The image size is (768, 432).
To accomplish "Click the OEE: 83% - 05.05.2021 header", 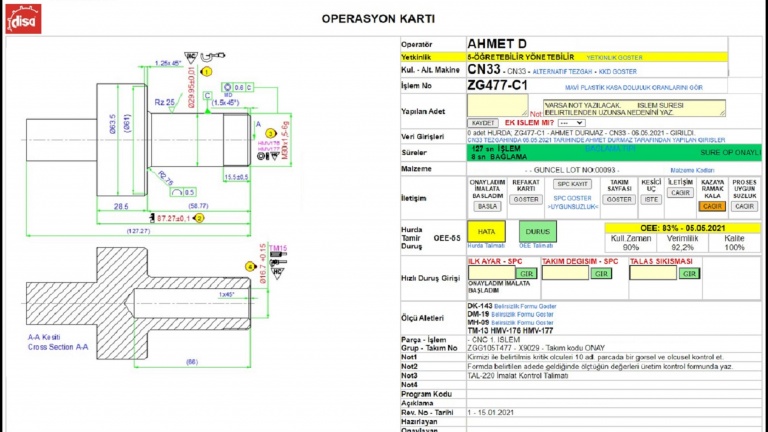I will [x=683, y=228].
